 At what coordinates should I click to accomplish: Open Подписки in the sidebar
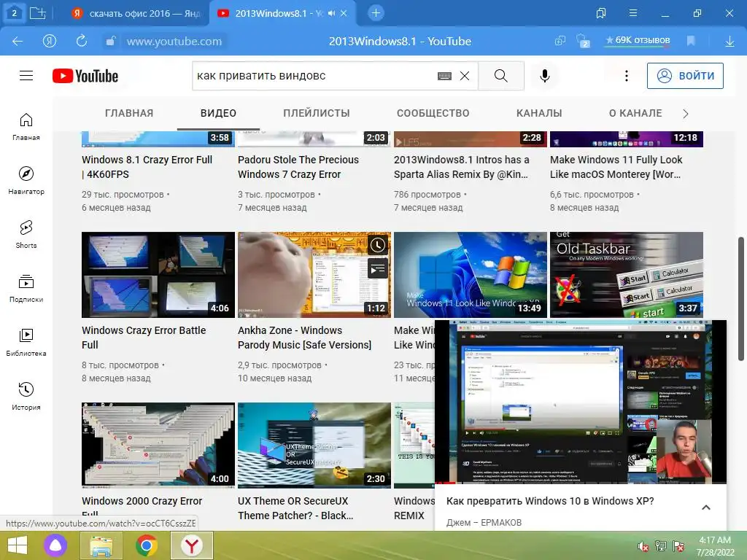(26, 289)
